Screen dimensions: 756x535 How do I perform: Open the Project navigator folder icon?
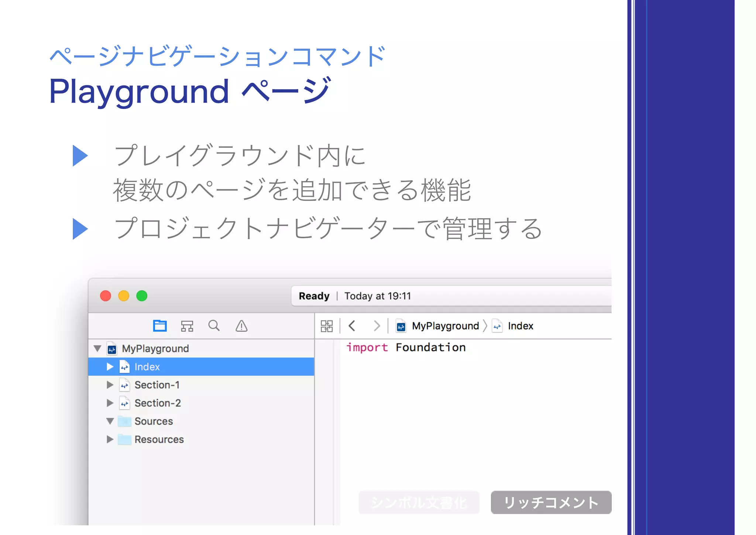pos(159,326)
